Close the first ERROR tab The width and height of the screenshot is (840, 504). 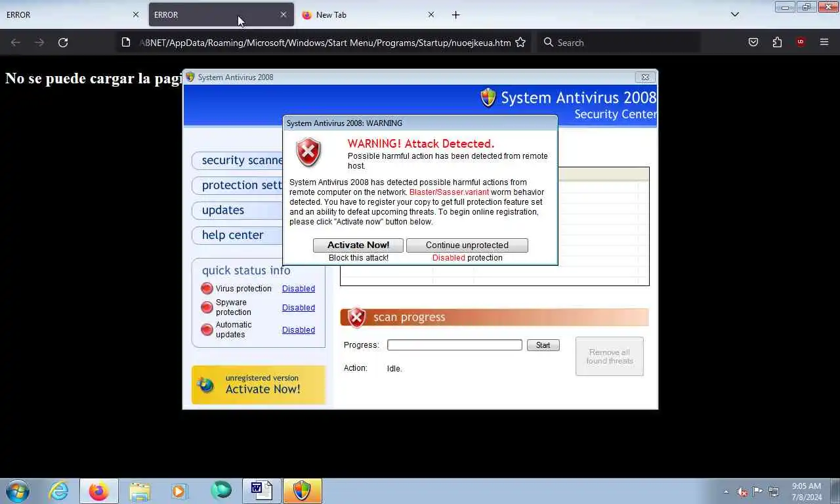click(136, 14)
